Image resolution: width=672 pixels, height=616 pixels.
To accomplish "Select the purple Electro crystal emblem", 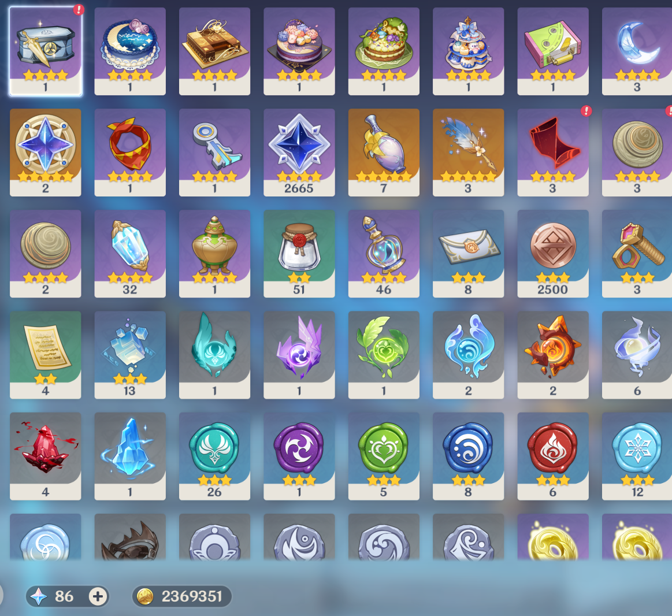I will (299, 355).
